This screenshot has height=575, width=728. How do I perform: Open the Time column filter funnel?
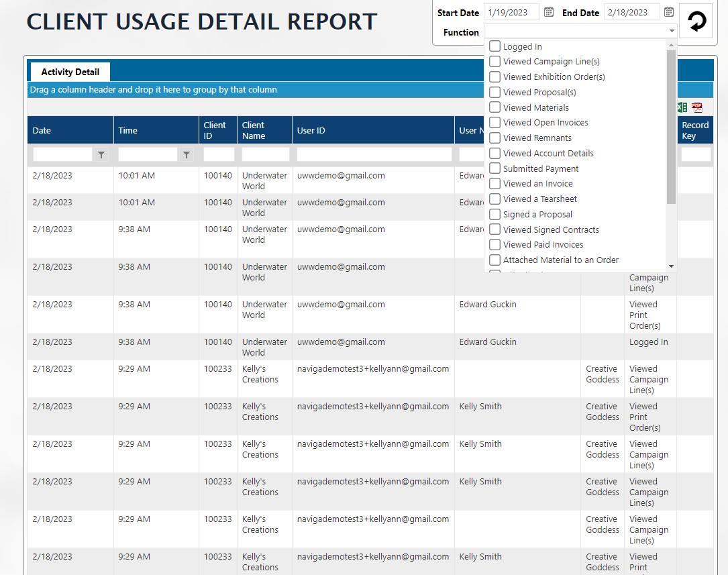coord(187,155)
